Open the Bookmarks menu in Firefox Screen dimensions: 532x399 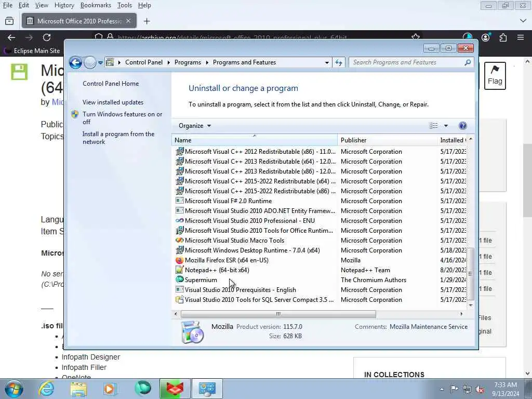pyautogui.click(x=96, y=5)
